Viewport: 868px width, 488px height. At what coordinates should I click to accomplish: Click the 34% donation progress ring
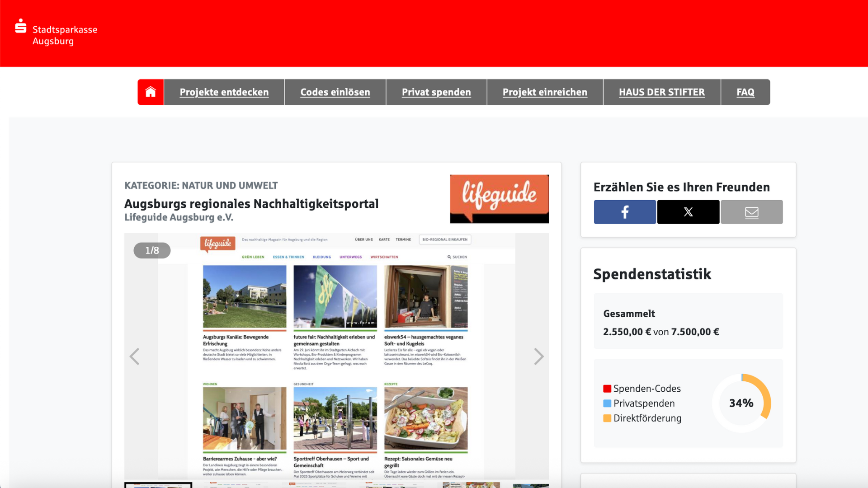pos(741,403)
